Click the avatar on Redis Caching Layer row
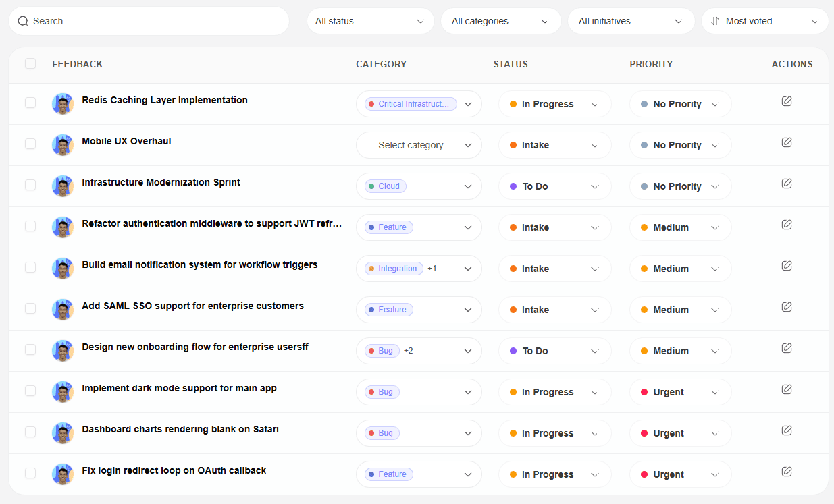834x504 pixels. (x=62, y=103)
